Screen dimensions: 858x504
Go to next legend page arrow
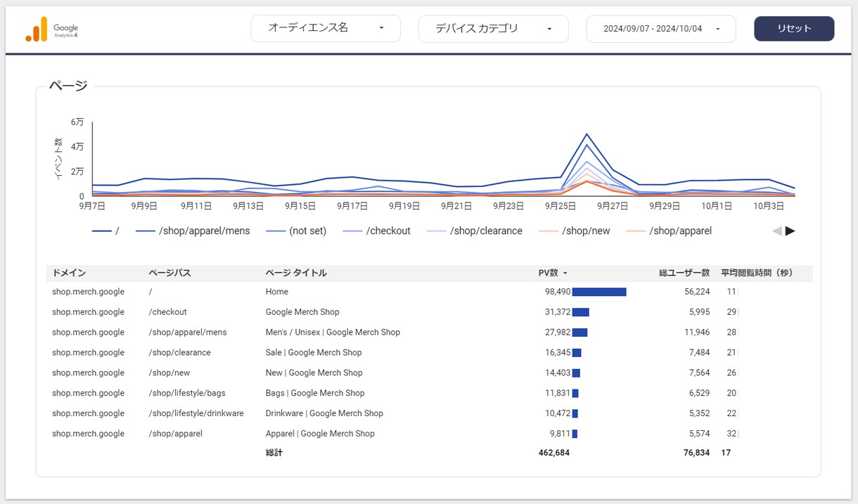[790, 231]
